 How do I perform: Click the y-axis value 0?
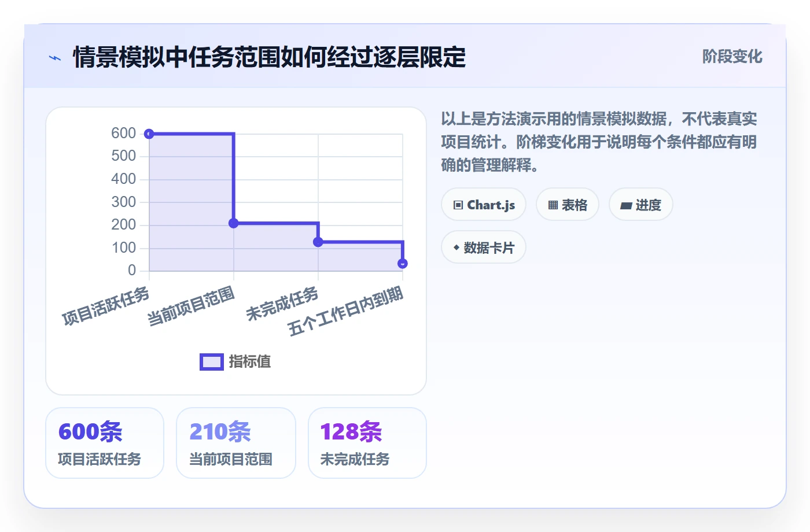[132, 270]
